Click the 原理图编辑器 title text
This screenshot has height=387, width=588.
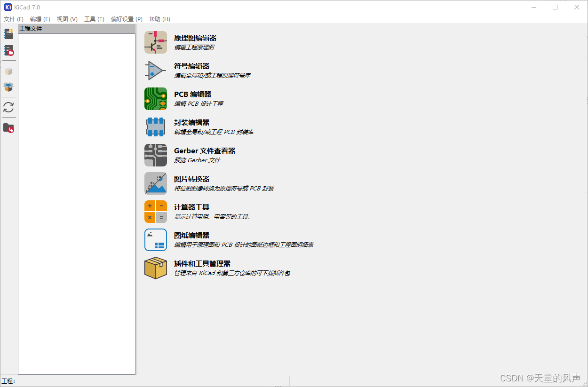pos(195,38)
